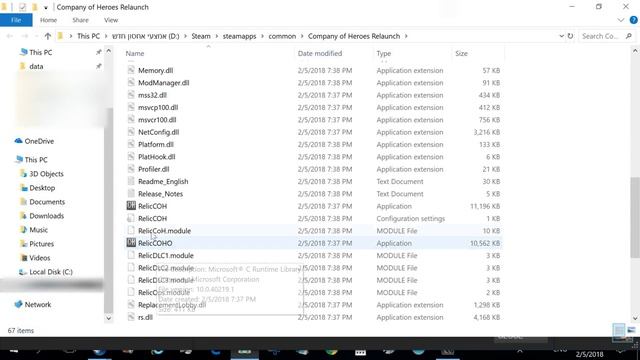Navigate to common in the breadcrumb

coord(282,36)
